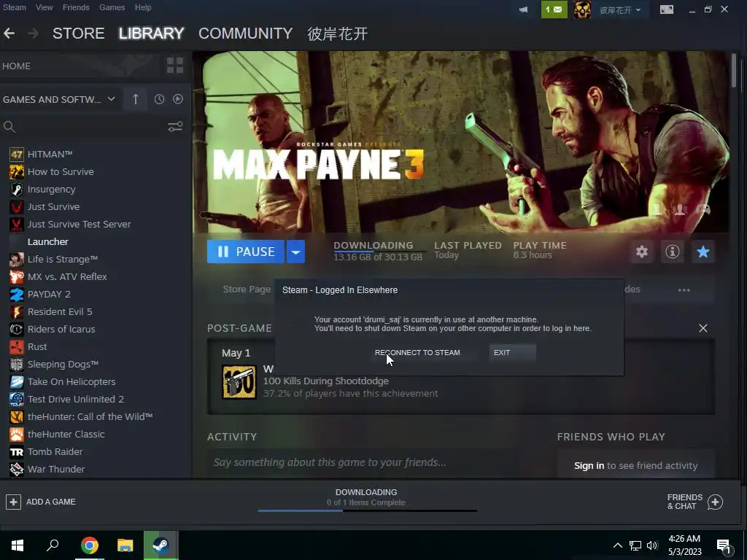The width and height of the screenshot is (747, 560).
Task: Open the volume tray icon
Action: click(652, 545)
